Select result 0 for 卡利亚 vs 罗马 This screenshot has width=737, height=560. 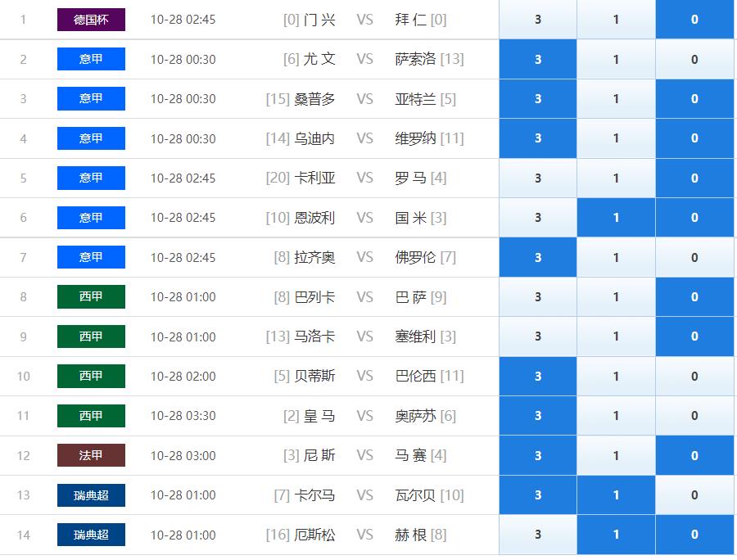(x=694, y=178)
